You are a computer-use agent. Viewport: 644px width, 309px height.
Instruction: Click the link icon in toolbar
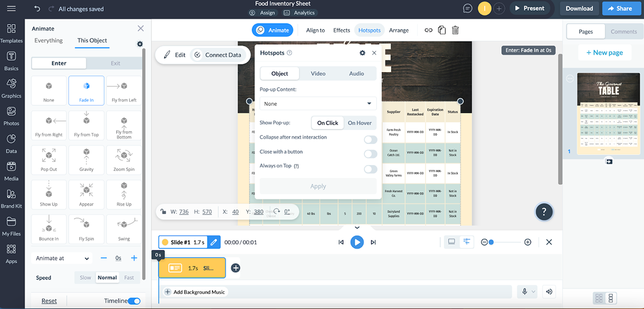[x=428, y=31]
